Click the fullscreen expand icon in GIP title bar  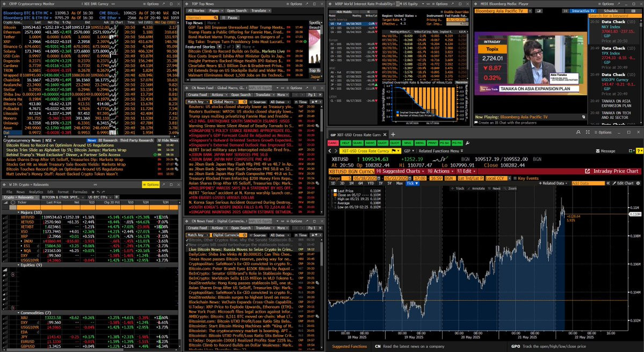tap(588, 132)
